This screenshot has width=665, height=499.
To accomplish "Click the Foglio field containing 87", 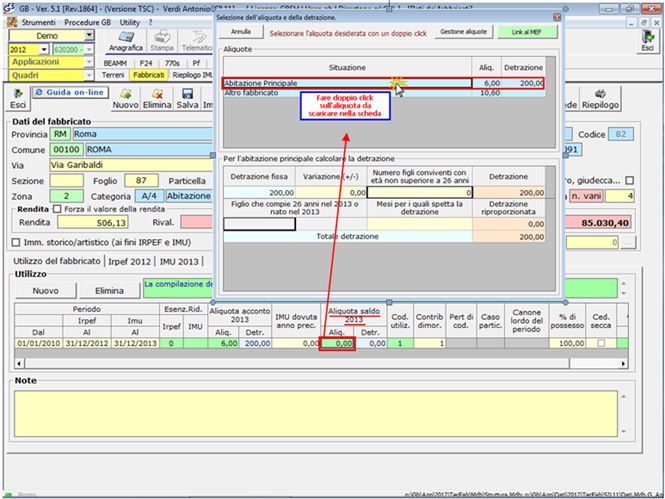I will tap(141, 181).
